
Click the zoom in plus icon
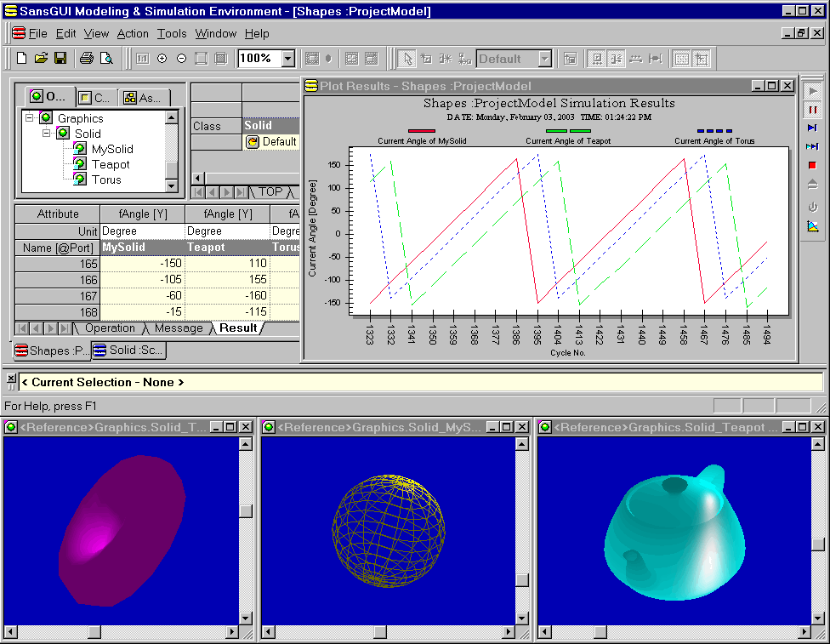pyautogui.click(x=162, y=59)
